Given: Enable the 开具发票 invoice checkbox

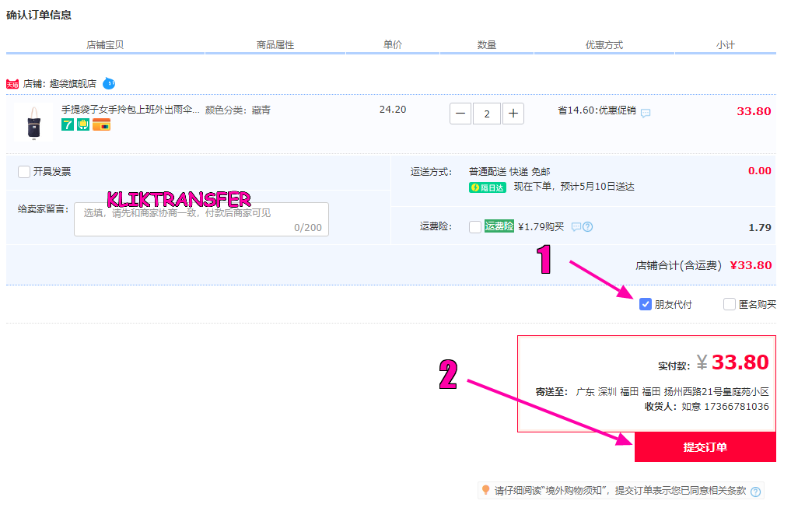Looking at the screenshot, I should pos(24,172).
